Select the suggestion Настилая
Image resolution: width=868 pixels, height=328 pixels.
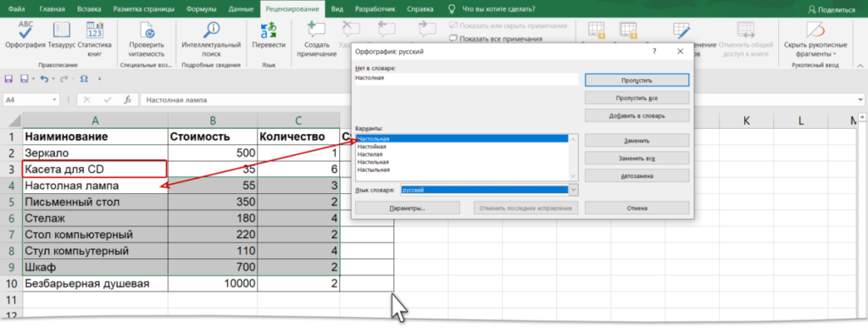point(462,154)
